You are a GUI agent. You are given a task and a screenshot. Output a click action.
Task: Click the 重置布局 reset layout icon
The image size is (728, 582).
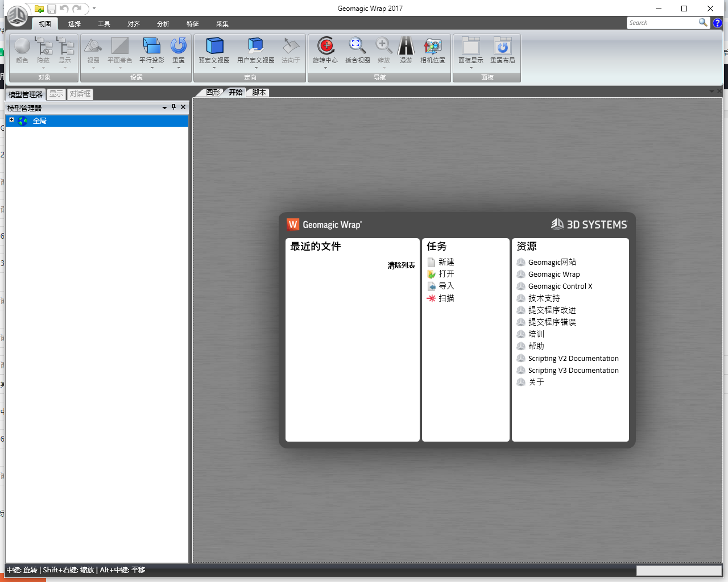[x=503, y=45]
